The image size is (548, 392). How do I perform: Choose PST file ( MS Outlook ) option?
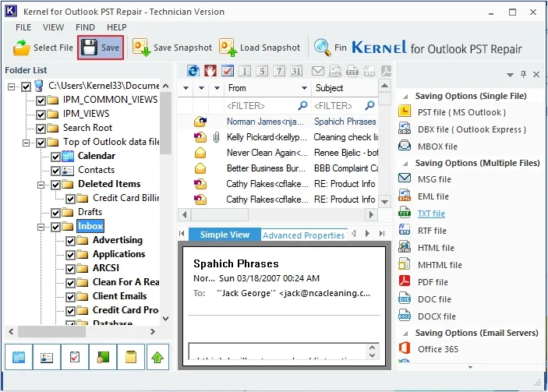[461, 112]
